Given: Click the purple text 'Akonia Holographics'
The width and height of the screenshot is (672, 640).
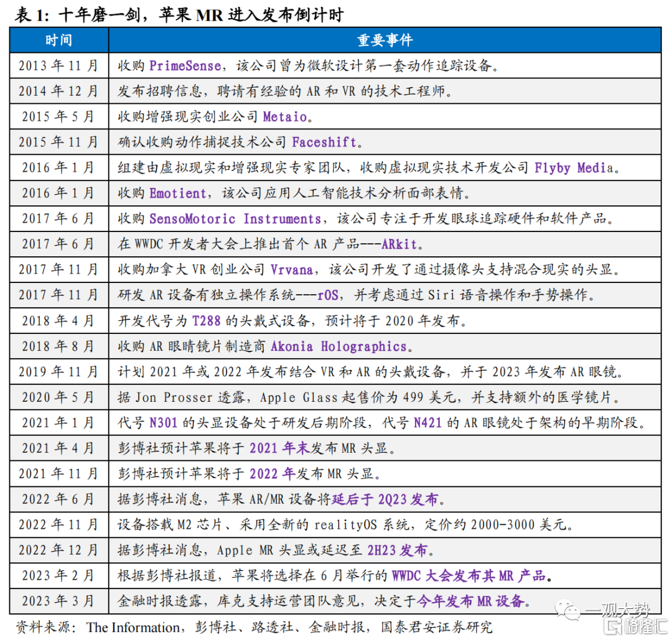Looking at the screenshot, I should [338, 346].
